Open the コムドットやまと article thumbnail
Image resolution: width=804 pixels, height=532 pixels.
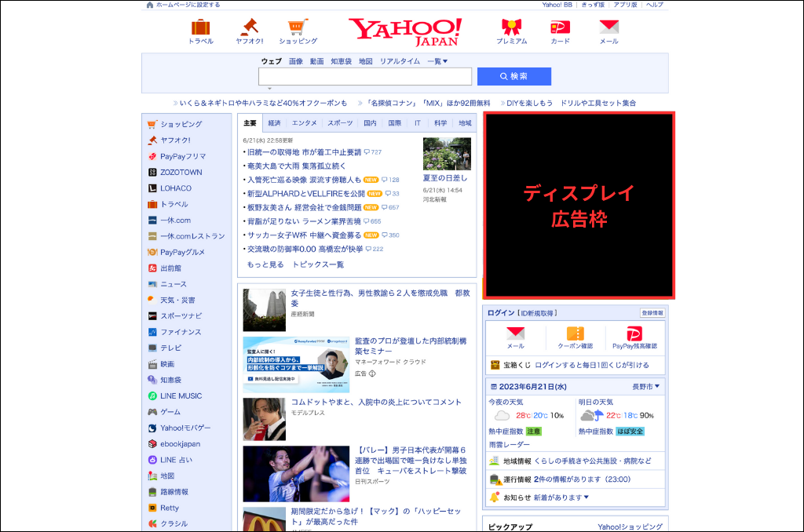pos(264,419)
